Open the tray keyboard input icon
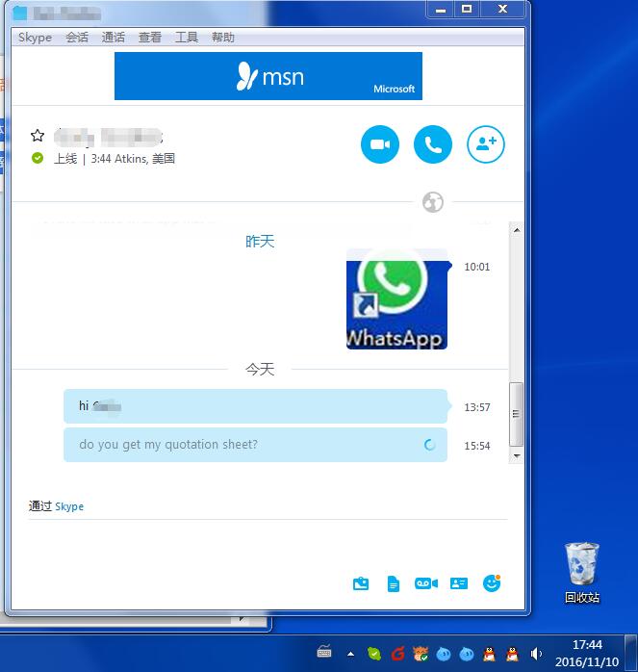The width and height of the screenshot is (638, 672). [324, 653]
